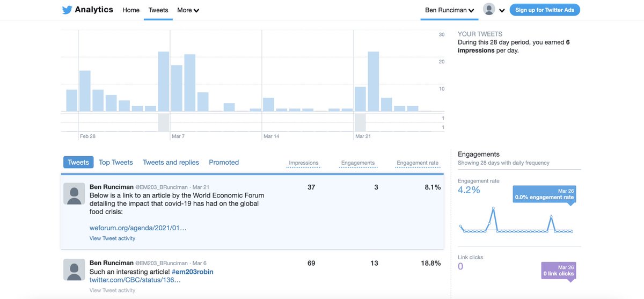Screen dimensions: 644x299
Task: View Tweet activity for the Mar 21 tweet
Action: 112,238
